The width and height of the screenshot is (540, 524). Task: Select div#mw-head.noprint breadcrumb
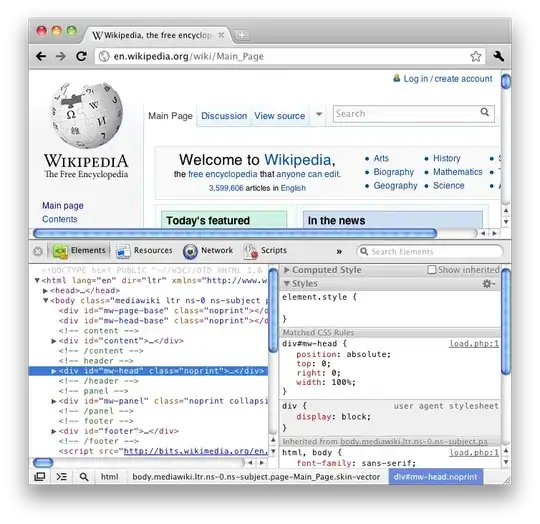point(435,477)
